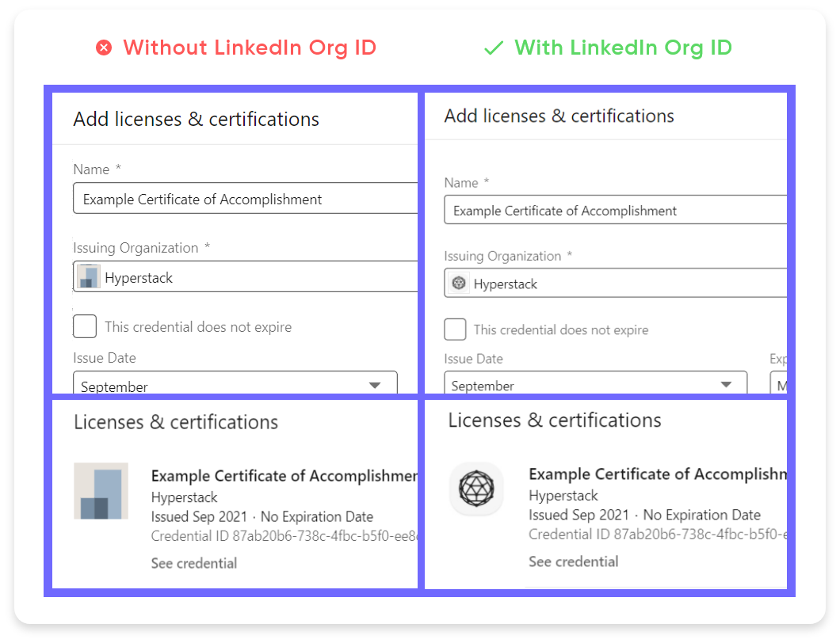Tick 'This credential does not expire' in the With Org ID form

(455, 329)
